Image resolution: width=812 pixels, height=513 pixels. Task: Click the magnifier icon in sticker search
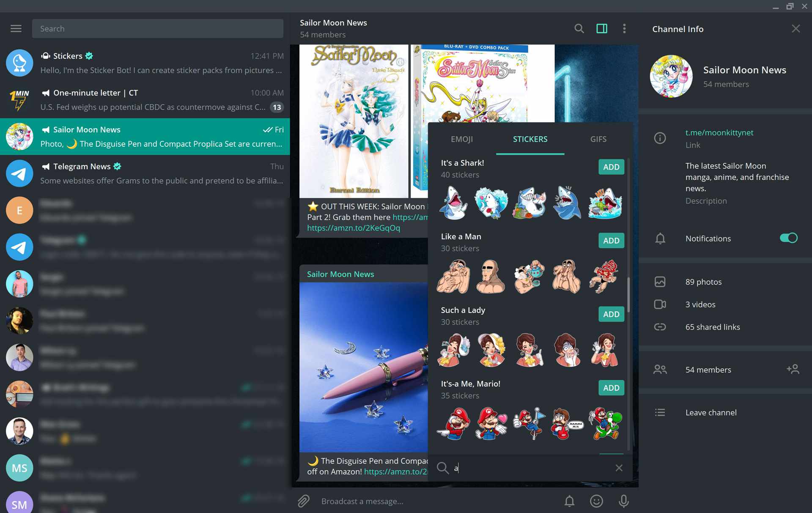tap(443, 468)
